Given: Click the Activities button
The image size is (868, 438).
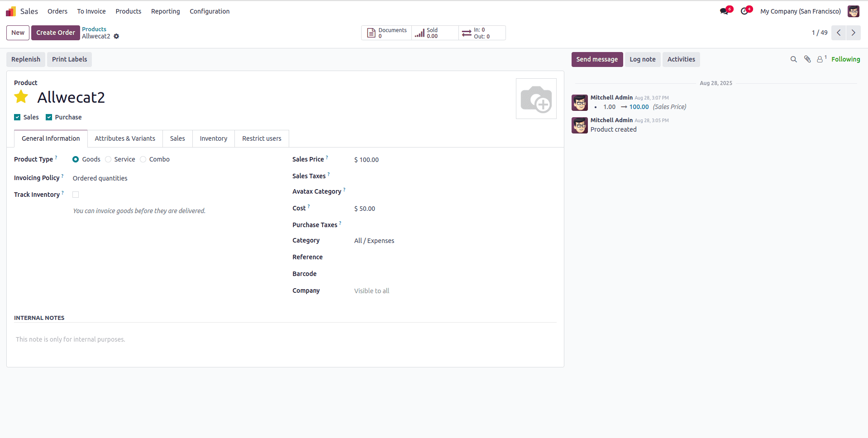Looking at the screenshot, I should (x=681, y=59).
